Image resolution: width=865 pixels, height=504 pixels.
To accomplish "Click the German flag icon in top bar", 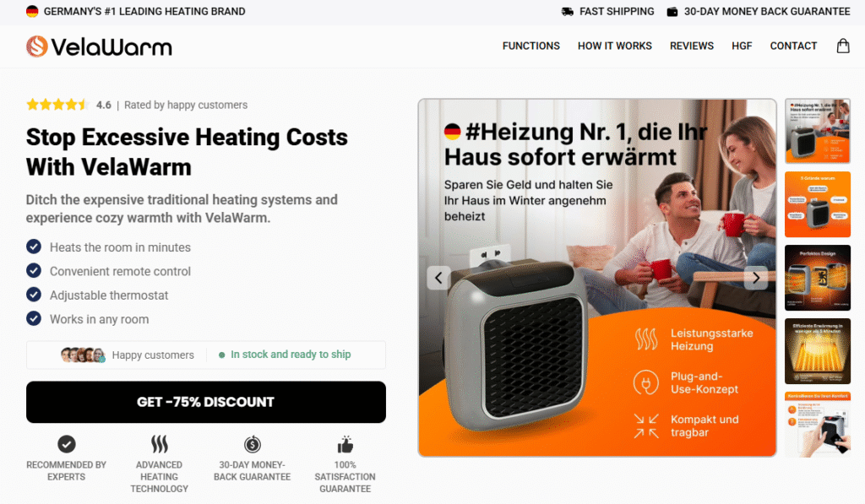I will pos(32,11).
